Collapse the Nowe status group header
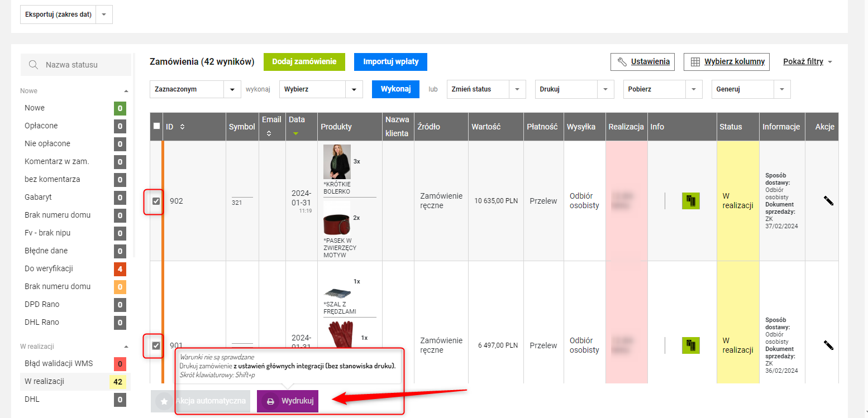The height and width of the screenshot is (418, 868). pyautogui.click(x=74, y=90)
